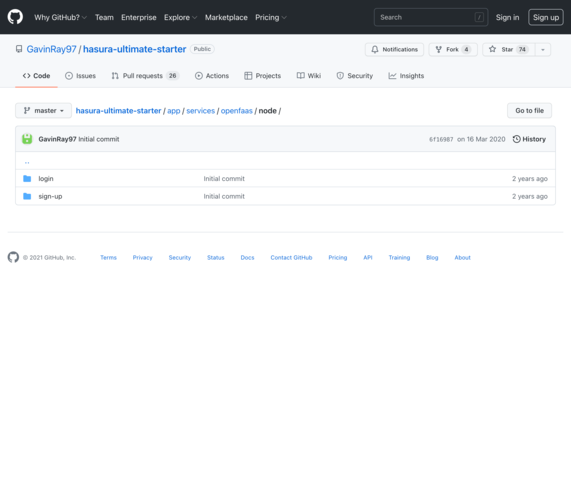Navigate to hasura-ultimate-starter breadcrumb root
The height and width of the screenshot is (480, 571).
(118, 111)
